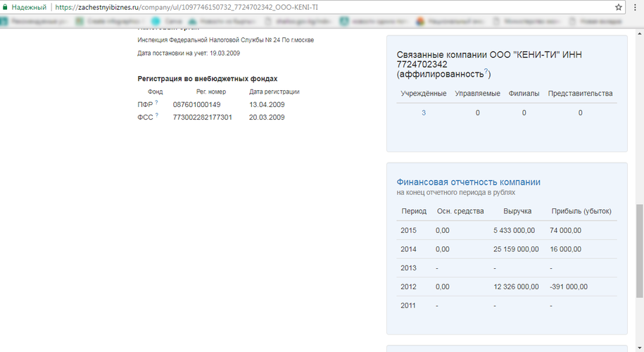
Task: Click the vertical page scrollbar thumb
Action: [x=640, y=251]
